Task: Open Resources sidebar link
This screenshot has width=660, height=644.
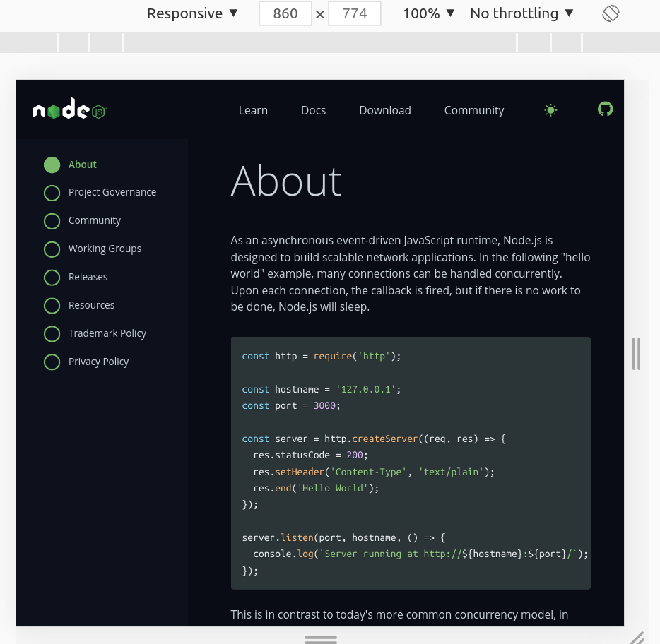Action: pos(91,305)
